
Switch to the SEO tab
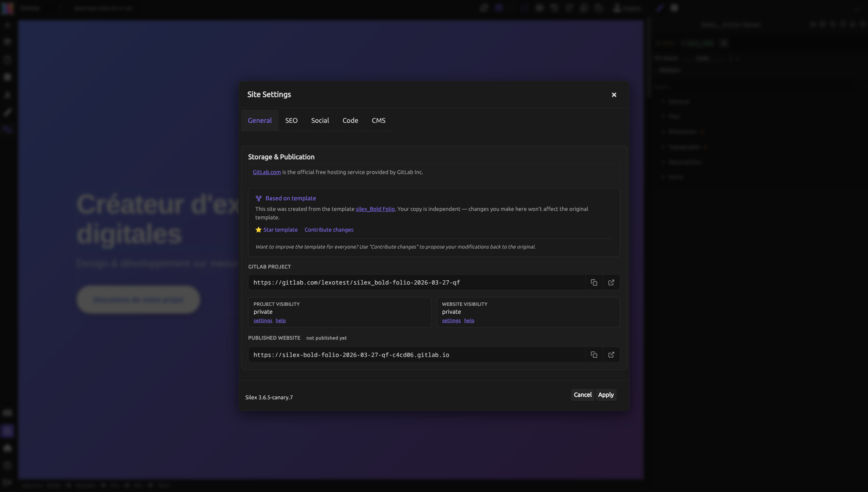[x=291, y=120]
